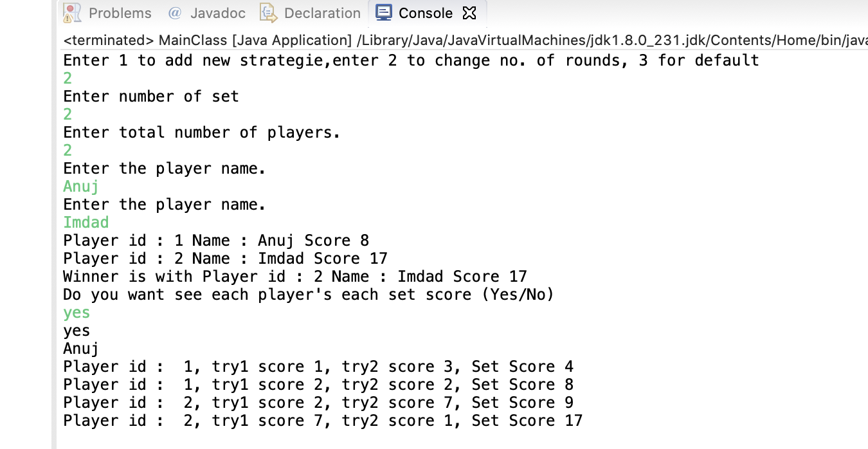The width and height of the screenshot is (868, 449).
Task: Close the Console view with its X
Action: pyautogui.click(x=469, y=12)
